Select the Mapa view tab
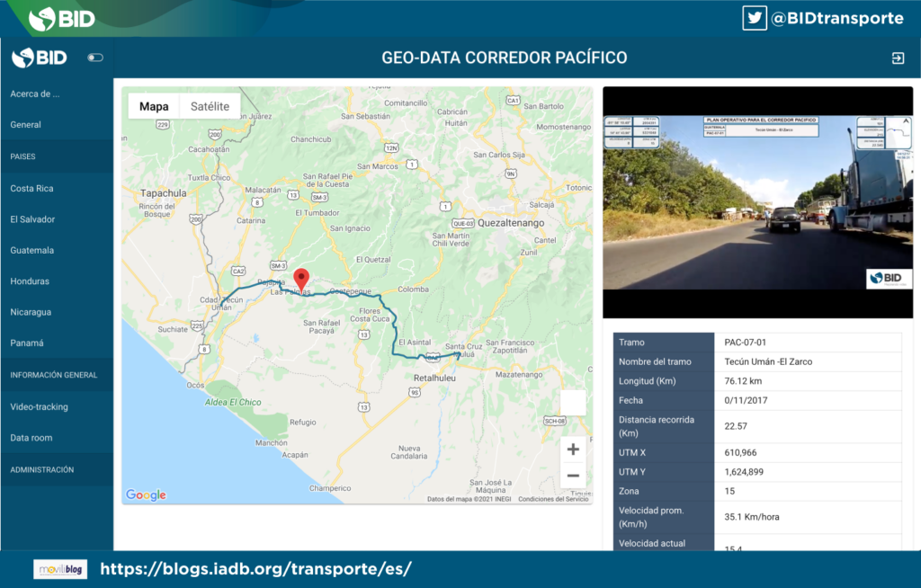Image resolution: width=921 pixels, height=588 pixels. [x=154, y=106]
